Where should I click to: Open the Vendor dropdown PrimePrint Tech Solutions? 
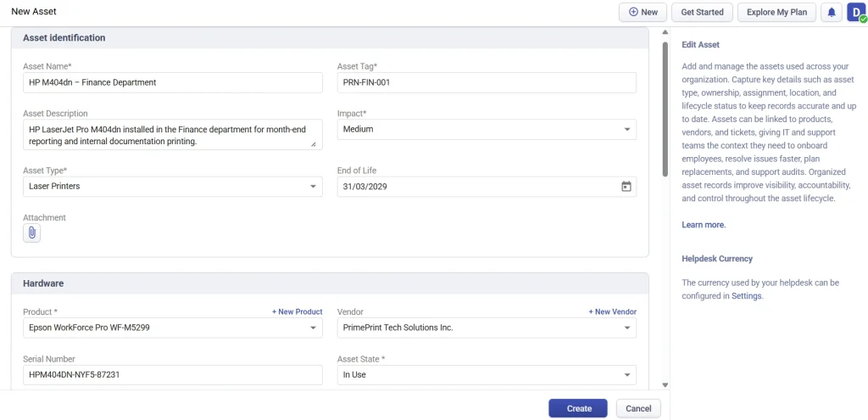coord(487,328)
